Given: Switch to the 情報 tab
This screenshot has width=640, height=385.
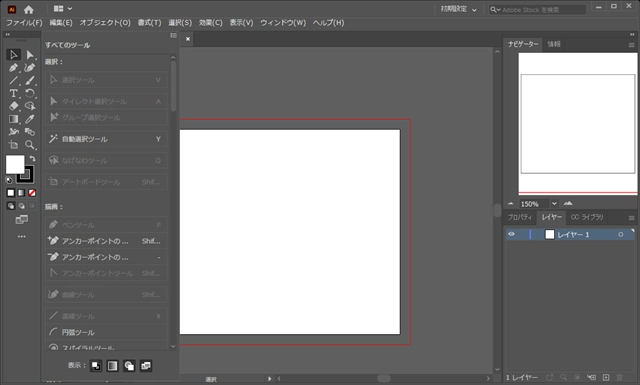Looking at the screenshot, I should (x=554, y=44).
